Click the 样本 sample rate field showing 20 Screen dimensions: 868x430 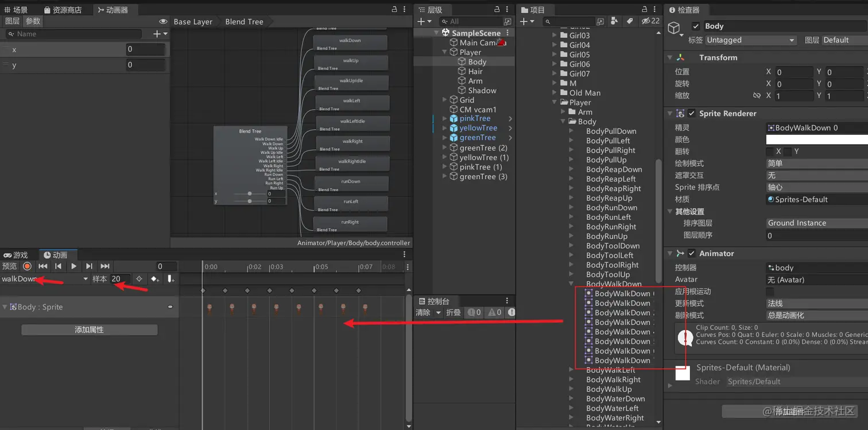tap(120, 279)
